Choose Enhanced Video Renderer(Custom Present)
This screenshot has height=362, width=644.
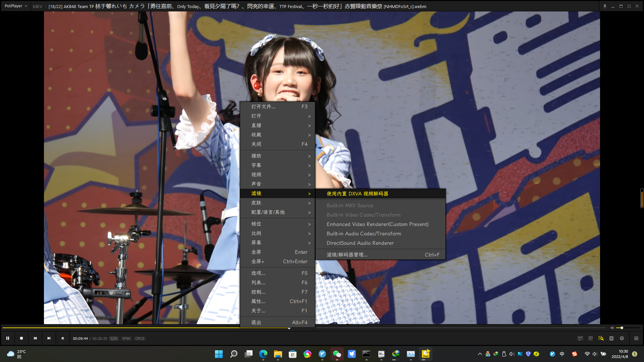click(x=377, y=224)
